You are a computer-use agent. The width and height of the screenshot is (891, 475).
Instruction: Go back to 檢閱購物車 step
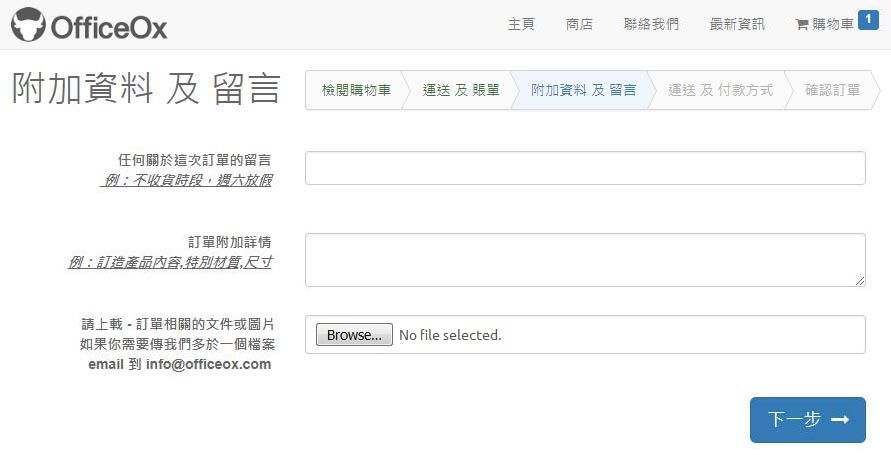pos(356,90)
